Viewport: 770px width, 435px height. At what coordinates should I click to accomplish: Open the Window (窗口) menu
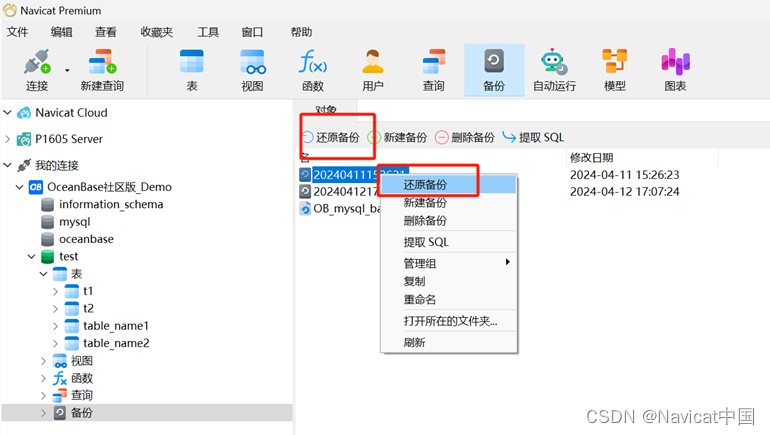coord(252,32)
